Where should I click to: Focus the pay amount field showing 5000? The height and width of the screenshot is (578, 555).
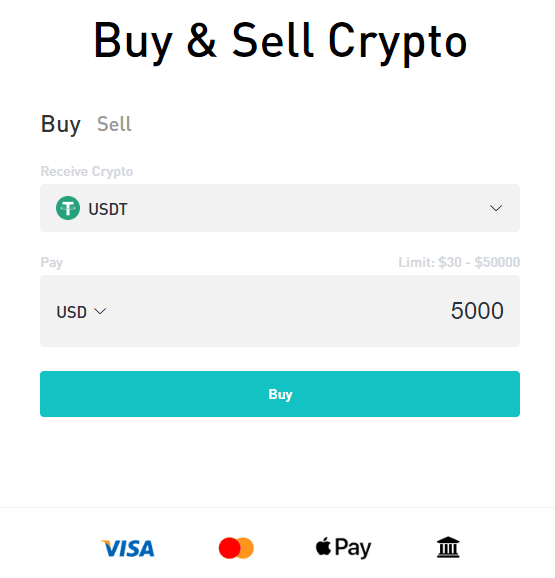coord(477,311)
